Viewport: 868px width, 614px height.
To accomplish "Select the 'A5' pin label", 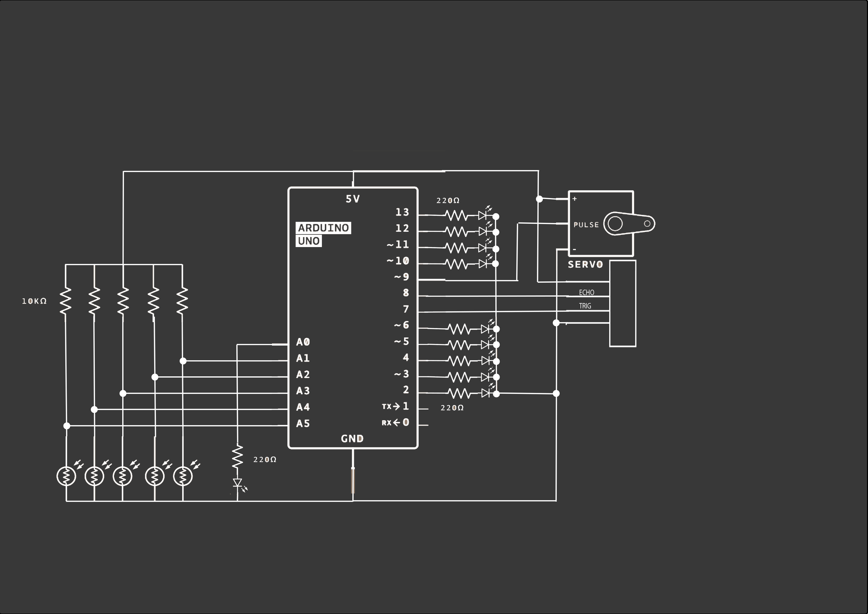I will coord(303,423).
